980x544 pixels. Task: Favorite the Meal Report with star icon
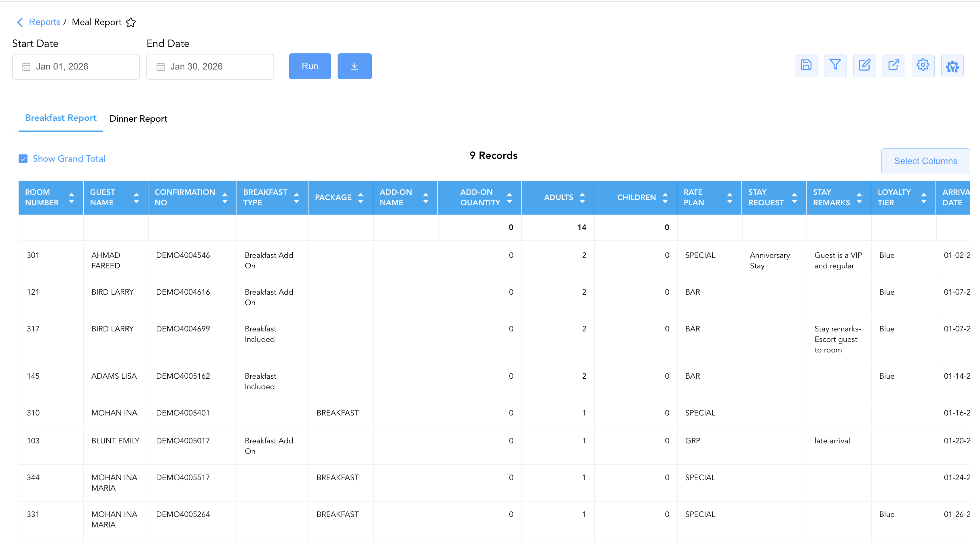point(131,22)
